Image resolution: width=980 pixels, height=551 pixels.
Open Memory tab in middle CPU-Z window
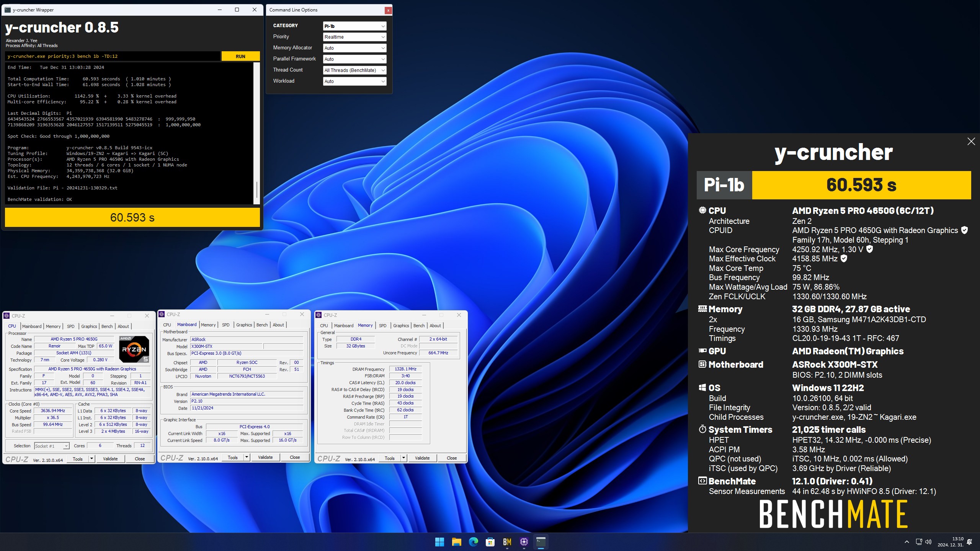point(208,325)
